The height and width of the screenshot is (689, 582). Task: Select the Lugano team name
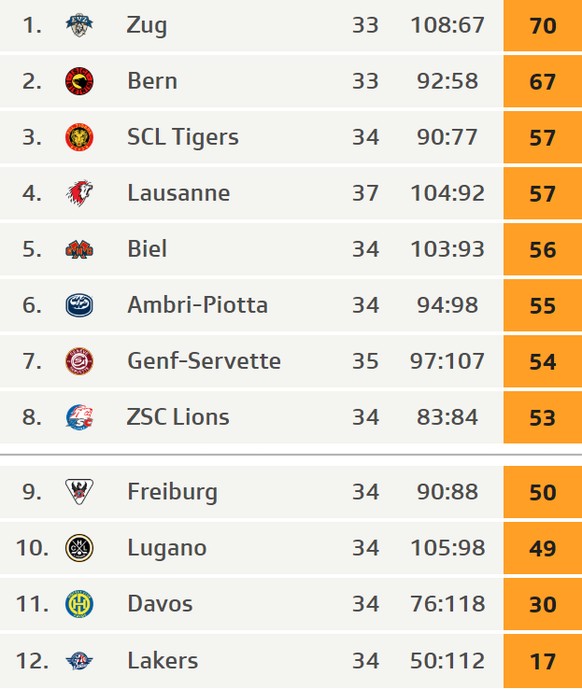pos(167,549)
